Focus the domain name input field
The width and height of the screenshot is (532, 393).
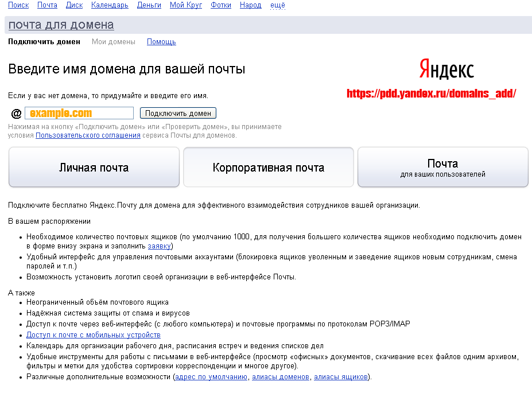pyautogui.click(x=79, y=113)
